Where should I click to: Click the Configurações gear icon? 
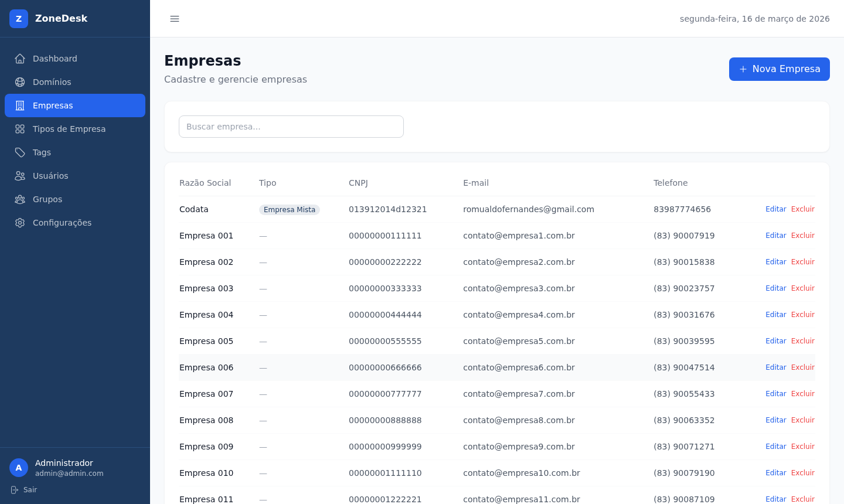coord(20,223)
